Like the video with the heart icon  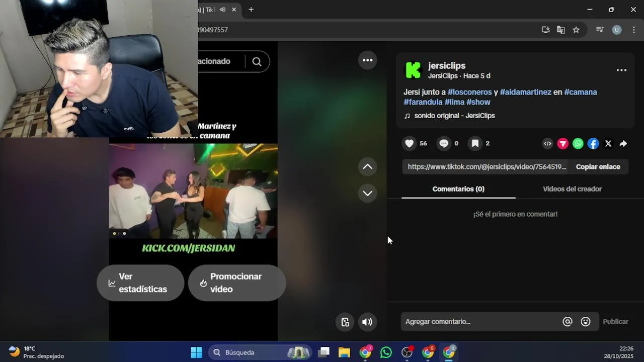[x=410, y=143]
